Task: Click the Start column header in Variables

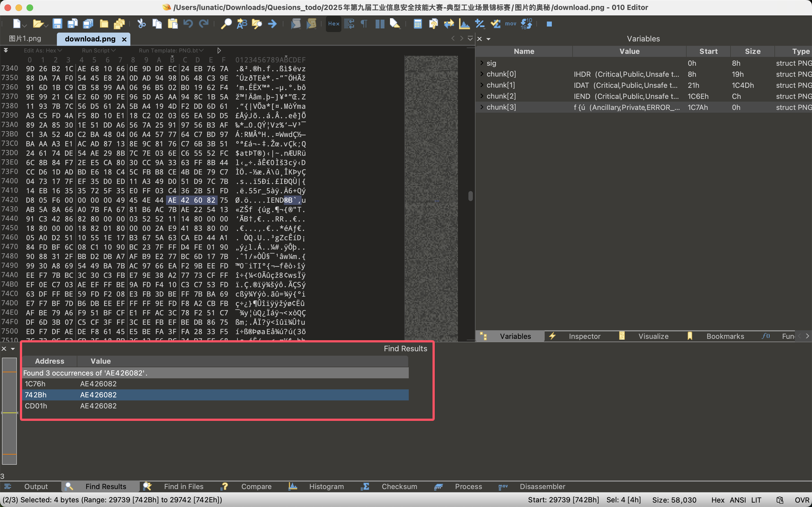Action: coord(708,51)
